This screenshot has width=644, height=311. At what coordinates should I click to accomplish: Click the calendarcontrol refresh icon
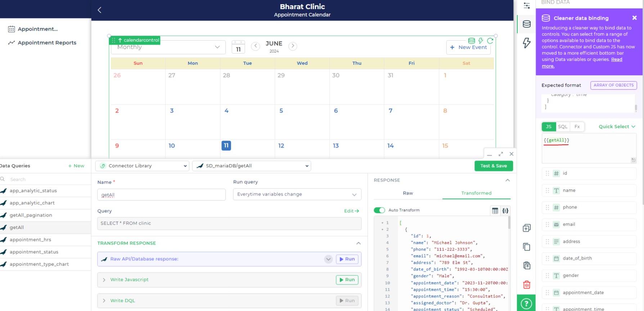click(x=490, y=41)
